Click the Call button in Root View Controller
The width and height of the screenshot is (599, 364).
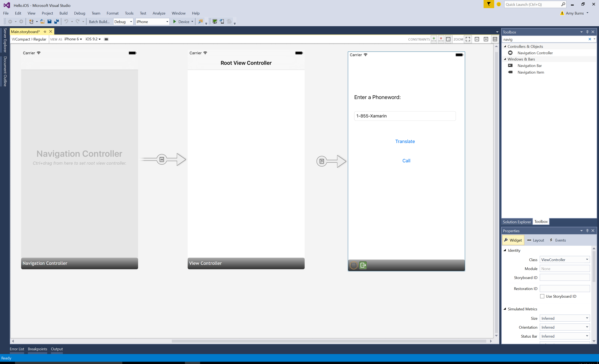coord(406,160)
